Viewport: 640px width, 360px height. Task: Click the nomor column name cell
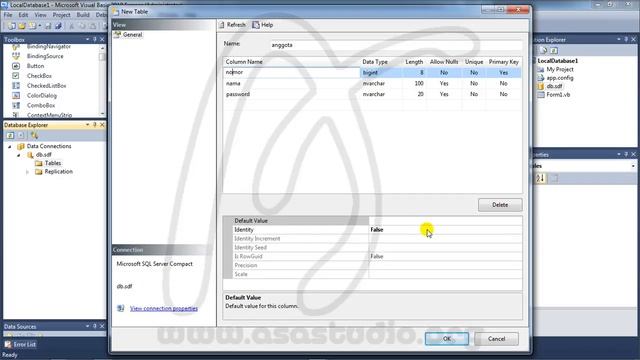291,72
